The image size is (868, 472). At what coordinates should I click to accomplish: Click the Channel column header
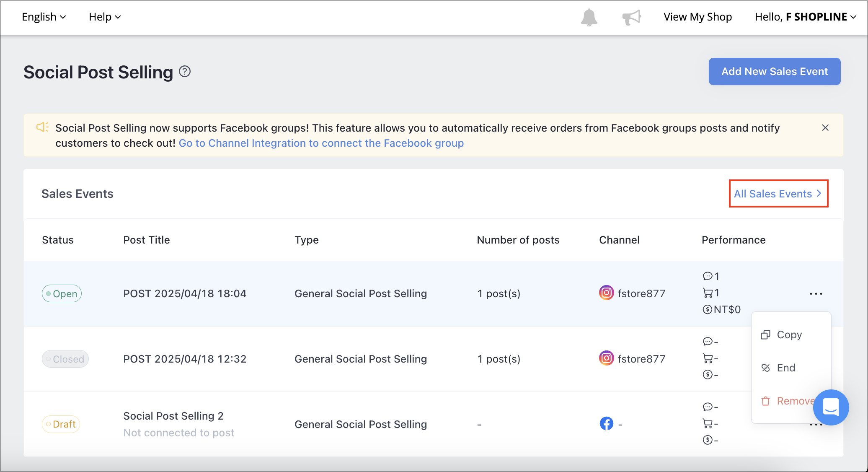[619, 240]
